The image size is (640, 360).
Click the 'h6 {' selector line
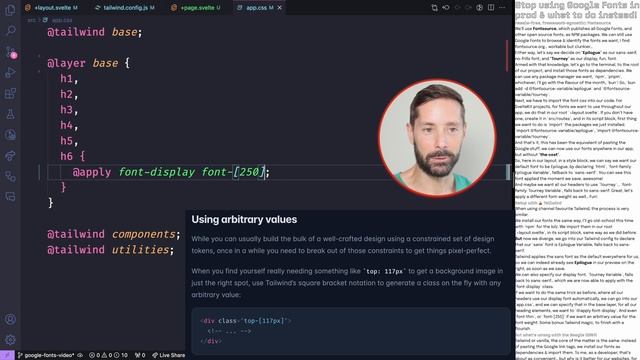point(73,156)
